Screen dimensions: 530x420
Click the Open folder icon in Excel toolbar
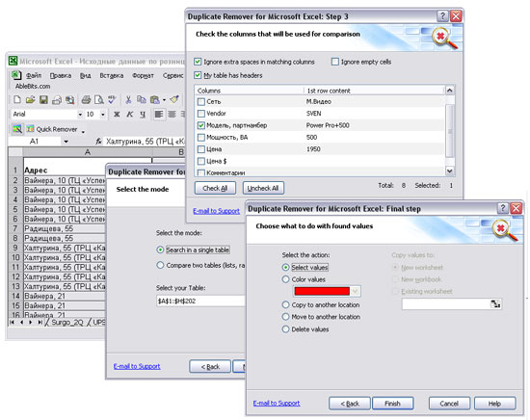click(x=31, y=99)
